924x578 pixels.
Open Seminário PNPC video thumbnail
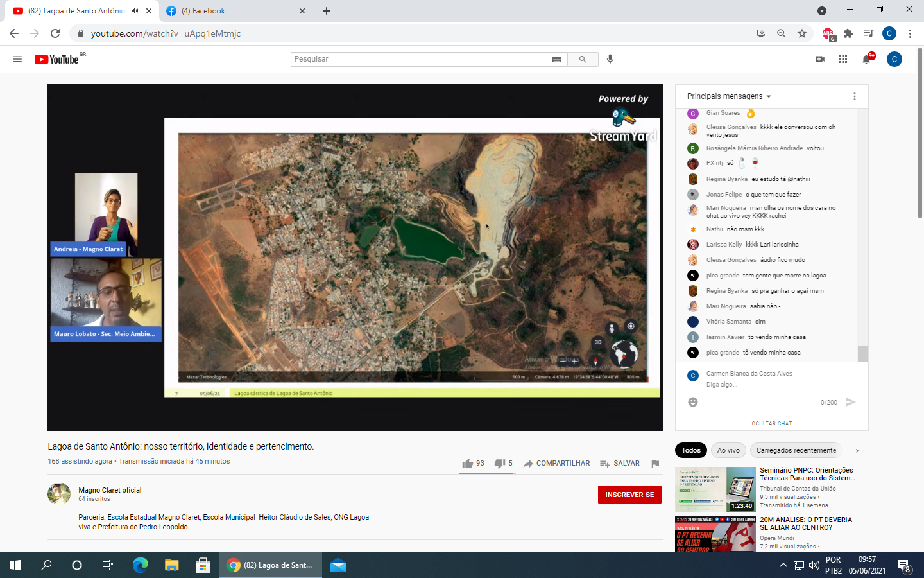point(715,489)
